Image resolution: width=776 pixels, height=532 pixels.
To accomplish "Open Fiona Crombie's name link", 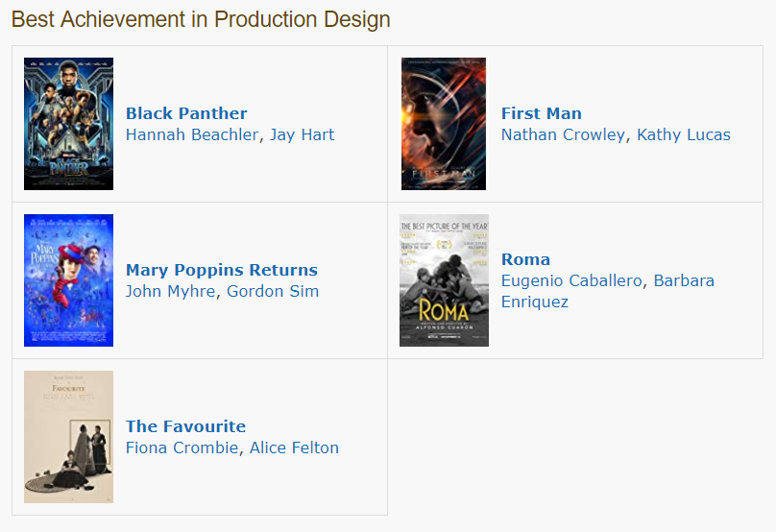I will click(x=182, y=447).
